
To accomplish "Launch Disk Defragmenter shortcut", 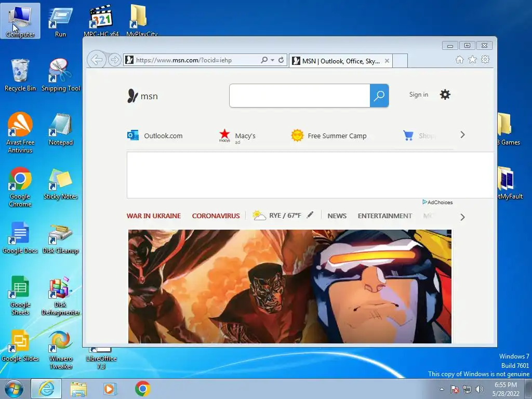I will pyautogui.click(x=60, y=296).
